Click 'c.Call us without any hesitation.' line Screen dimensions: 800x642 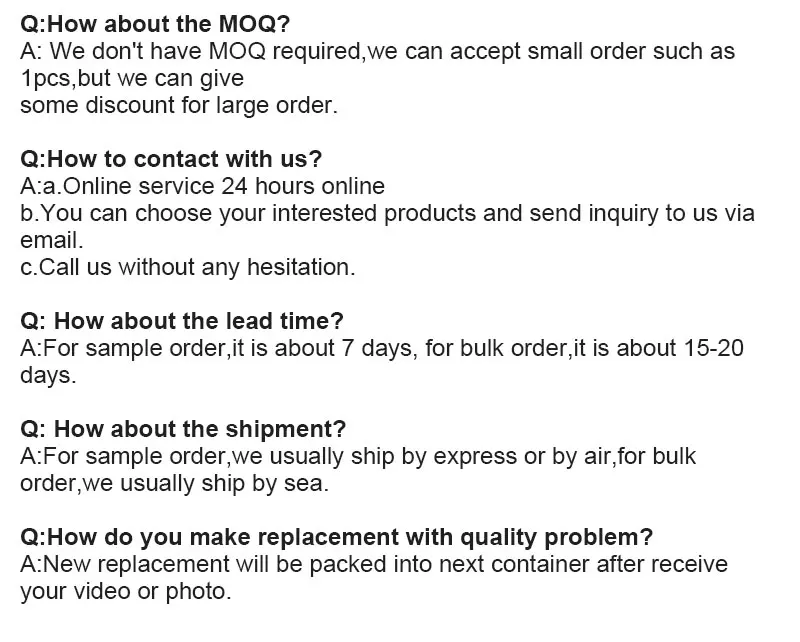click(x=188, y=267)
